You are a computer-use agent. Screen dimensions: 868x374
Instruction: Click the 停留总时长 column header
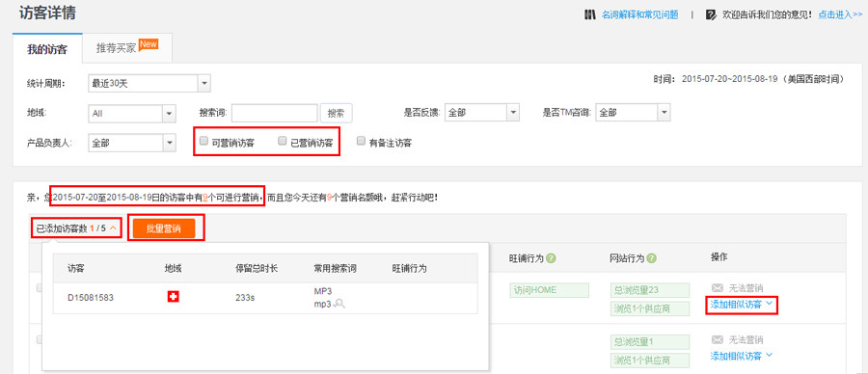(x=257, y=269)
